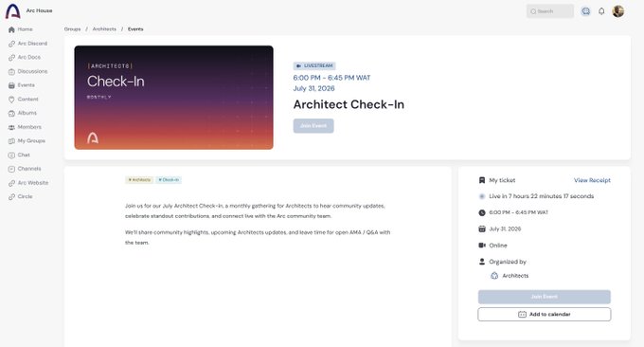Screen dimensions: 644x347
Task: Open Arc Docs sidebar link
Action: [28, 58]
